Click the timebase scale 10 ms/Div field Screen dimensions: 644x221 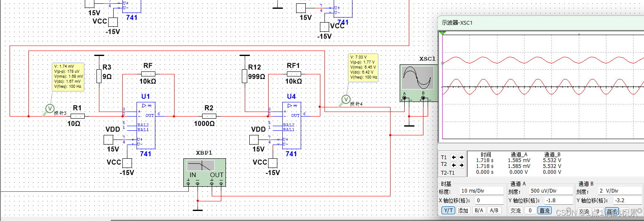[x=482, y=191]
